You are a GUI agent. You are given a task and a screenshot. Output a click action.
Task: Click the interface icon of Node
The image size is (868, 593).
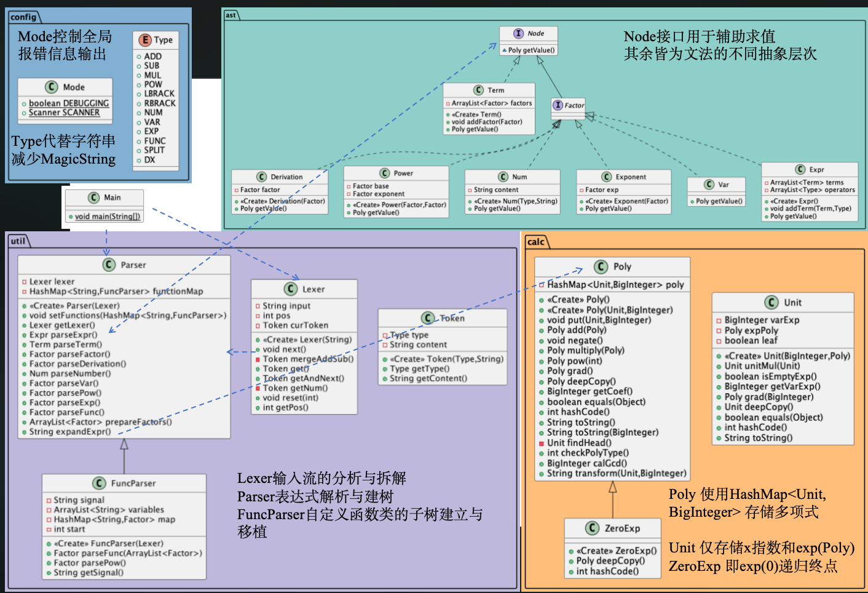click(x=519, y=34)
